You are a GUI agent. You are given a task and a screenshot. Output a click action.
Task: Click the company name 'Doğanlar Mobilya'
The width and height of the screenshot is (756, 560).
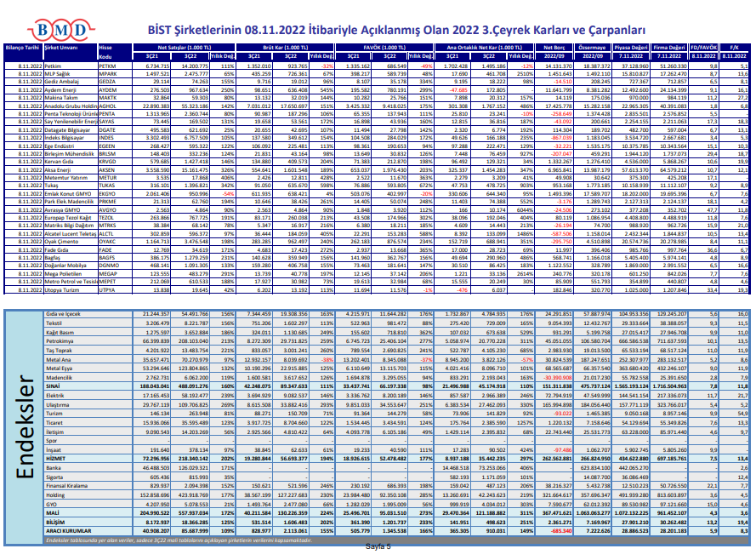65,266
